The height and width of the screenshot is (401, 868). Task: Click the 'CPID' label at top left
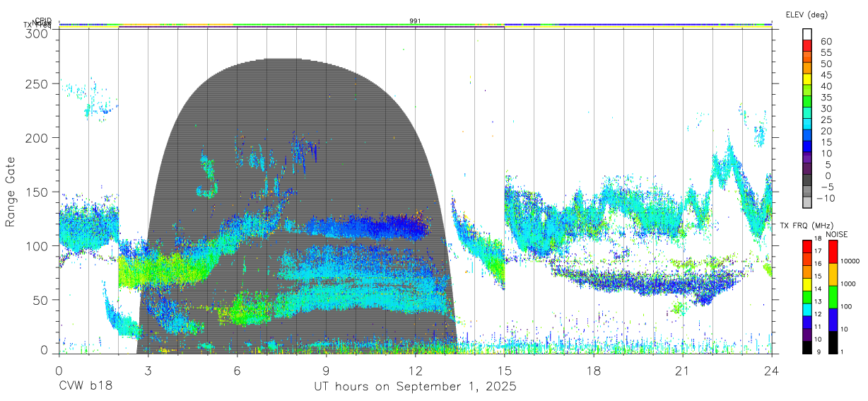coord(43,21)
